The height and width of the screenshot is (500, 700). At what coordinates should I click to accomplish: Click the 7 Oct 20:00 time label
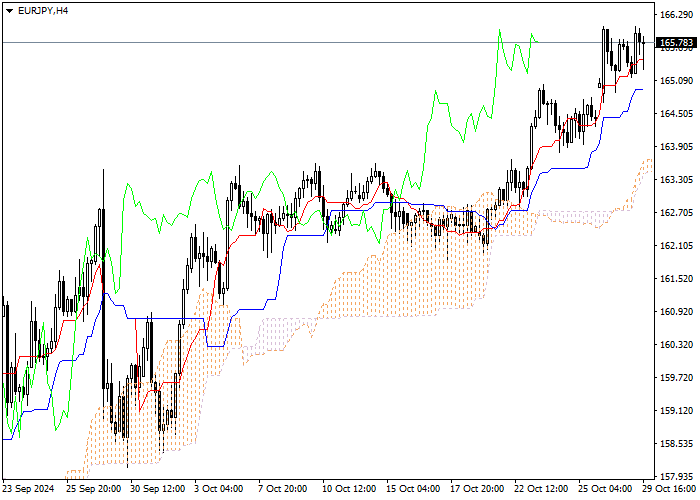click(x=283, y=489)
